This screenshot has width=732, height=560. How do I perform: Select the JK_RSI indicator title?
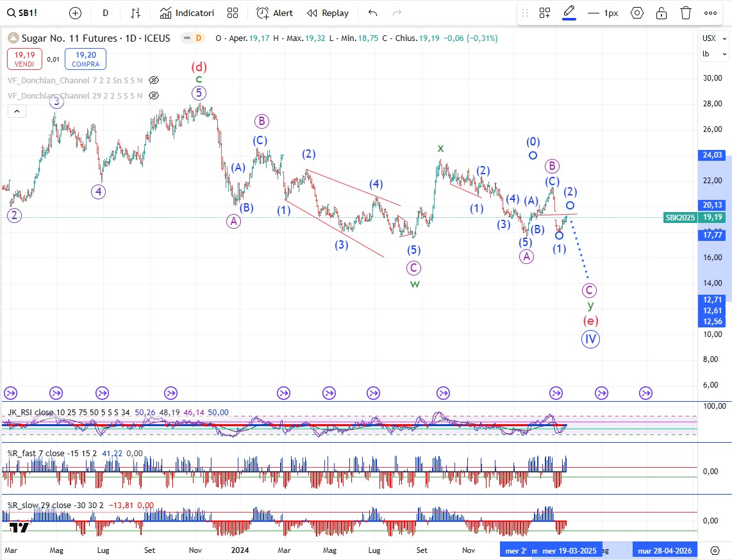[69, 413]
